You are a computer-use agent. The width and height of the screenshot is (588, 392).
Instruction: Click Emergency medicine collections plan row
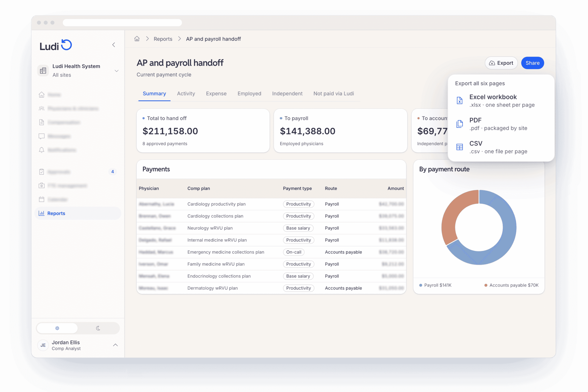click(271, 252)
